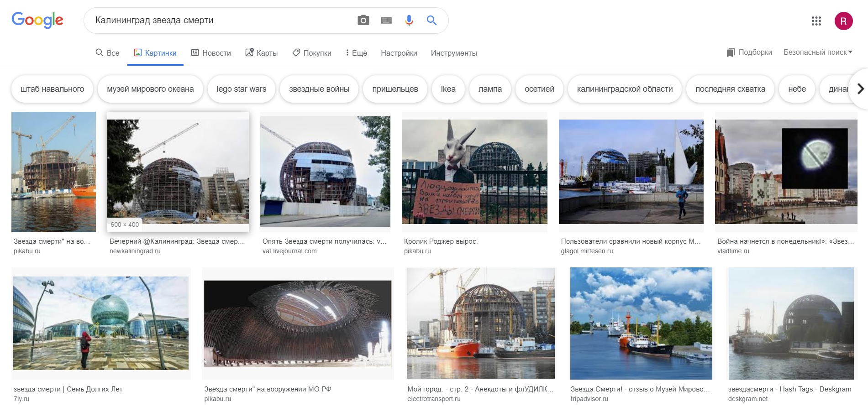
Task: Click the Вечерний @Калининград result title
Action: 177,241
